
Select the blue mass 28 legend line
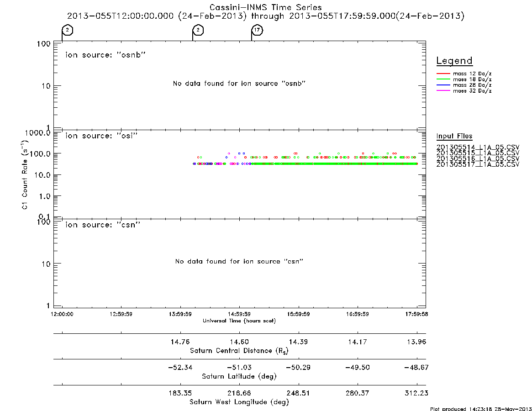[443, 85]
